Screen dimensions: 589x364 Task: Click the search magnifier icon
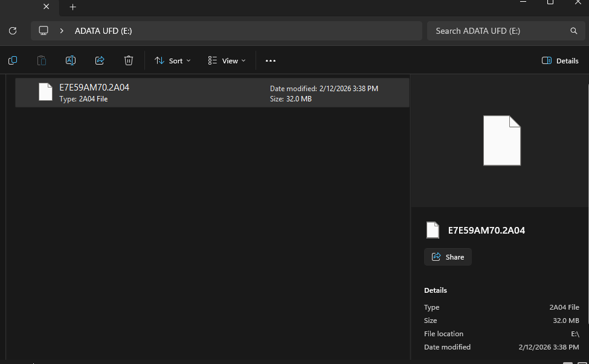(x=573, y=31)
